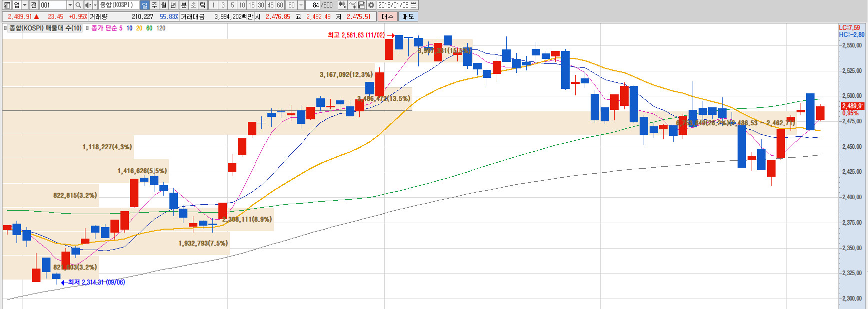Open the calendar date picker icon
Screen dimensions: 868x309
point(414,5)
